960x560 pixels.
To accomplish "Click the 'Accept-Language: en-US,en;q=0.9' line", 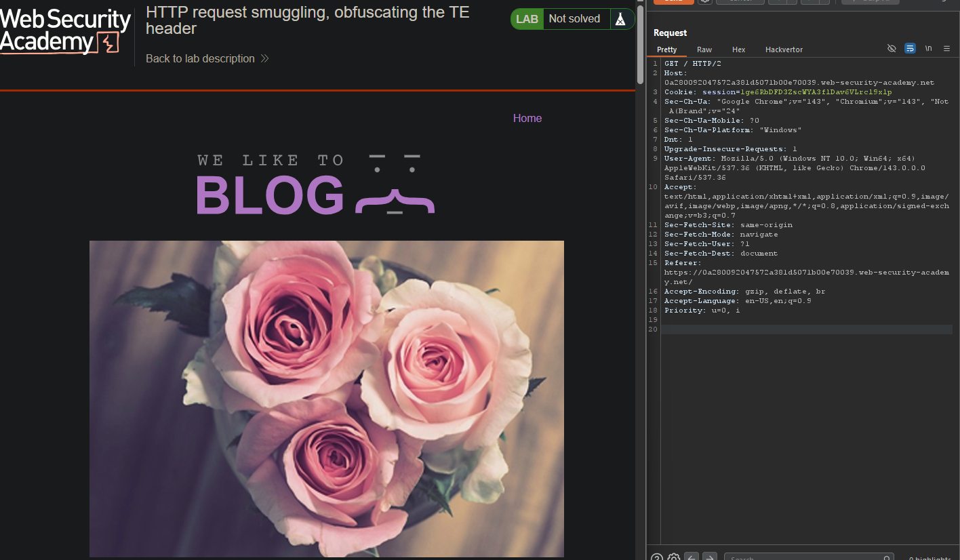I will pos(738,300).
